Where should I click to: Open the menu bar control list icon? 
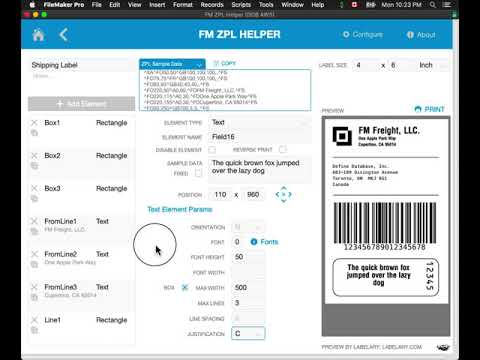click(x=447, y=5)
